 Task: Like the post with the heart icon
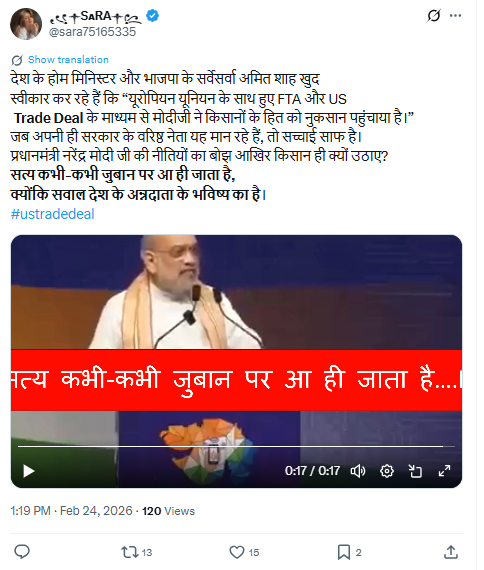pos(244,553)
